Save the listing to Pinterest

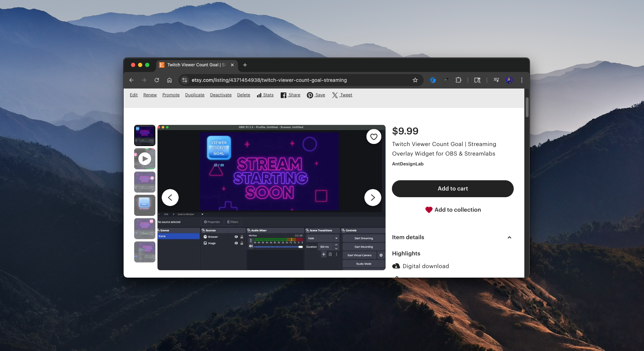tap(316, 95)
